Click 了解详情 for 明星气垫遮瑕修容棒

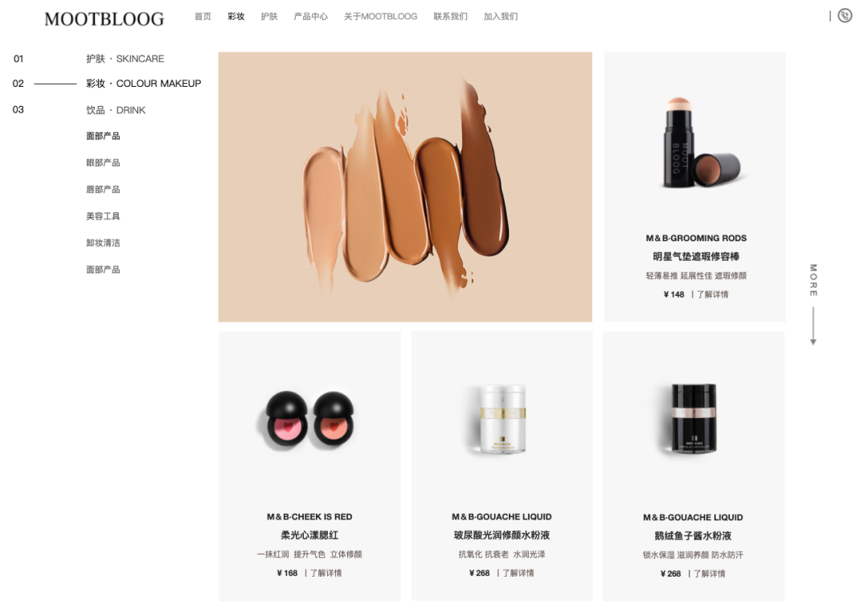712,294
